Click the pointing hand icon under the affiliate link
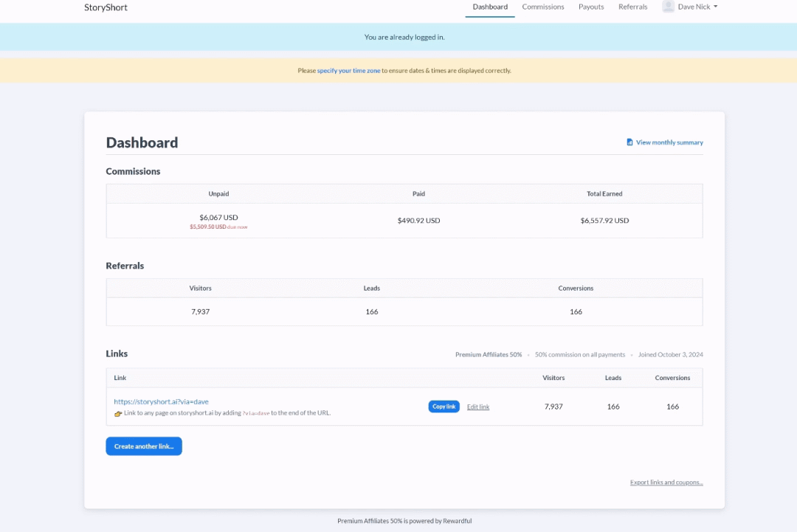The image size is (797, 532). pos(118,414)
